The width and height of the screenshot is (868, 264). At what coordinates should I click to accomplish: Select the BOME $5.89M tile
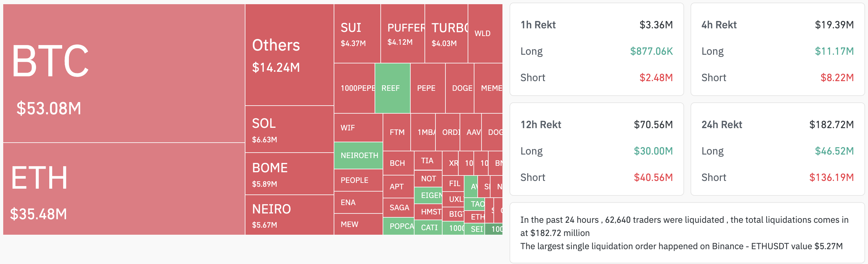click(290, 174)
